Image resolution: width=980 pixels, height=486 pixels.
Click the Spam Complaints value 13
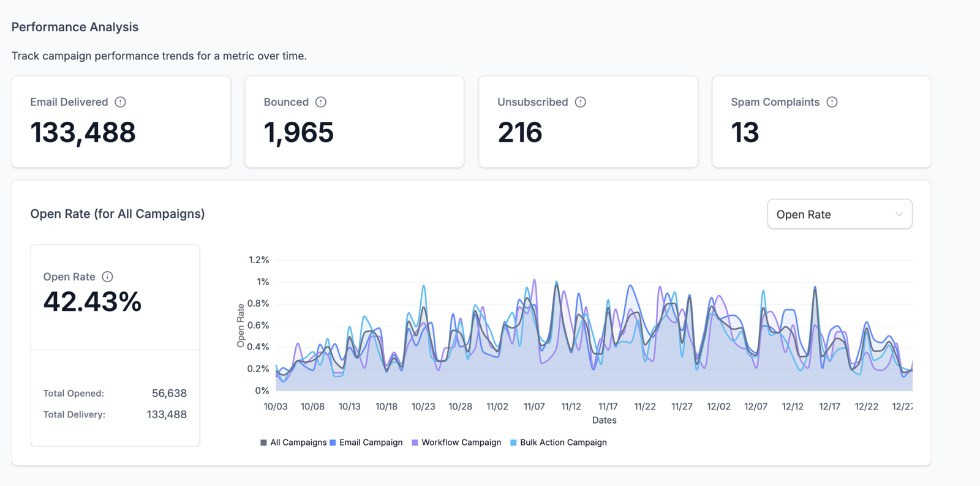[745, 133]
